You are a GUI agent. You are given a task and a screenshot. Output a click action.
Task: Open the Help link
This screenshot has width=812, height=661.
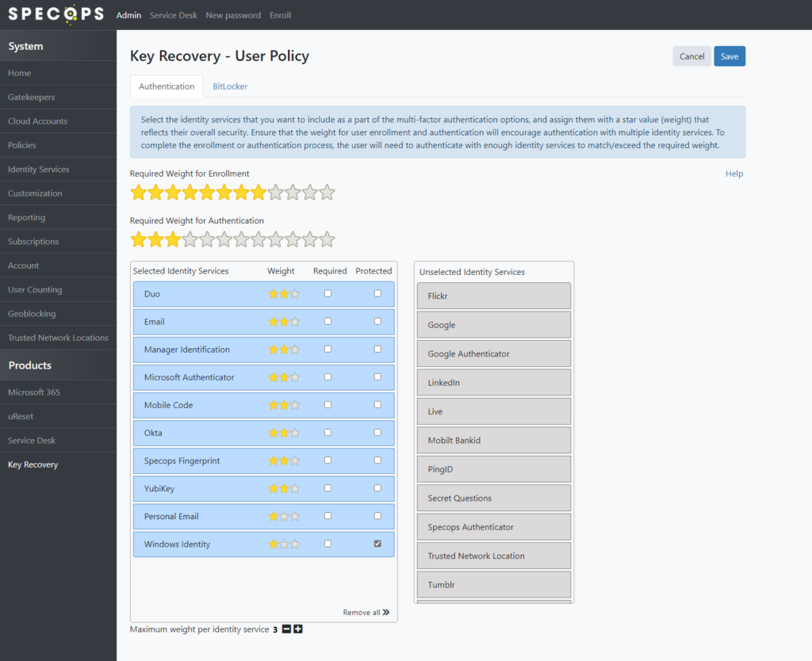pos(733,174)
